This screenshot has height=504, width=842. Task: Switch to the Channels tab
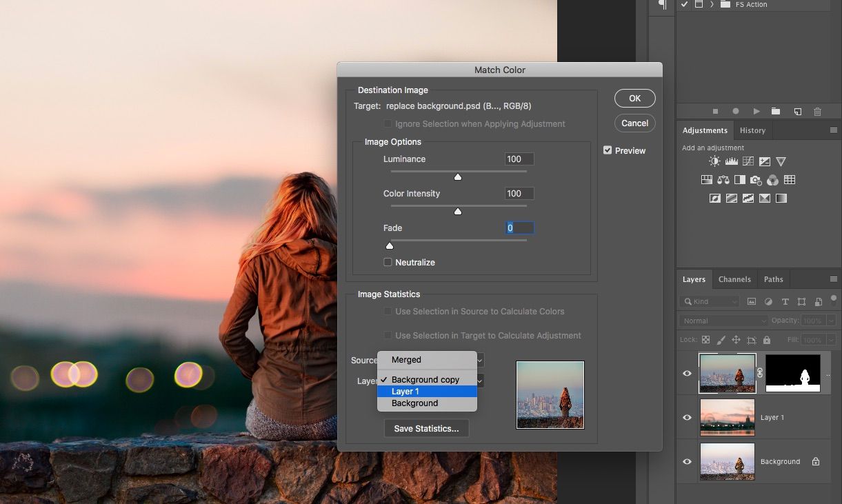(734, 279)
